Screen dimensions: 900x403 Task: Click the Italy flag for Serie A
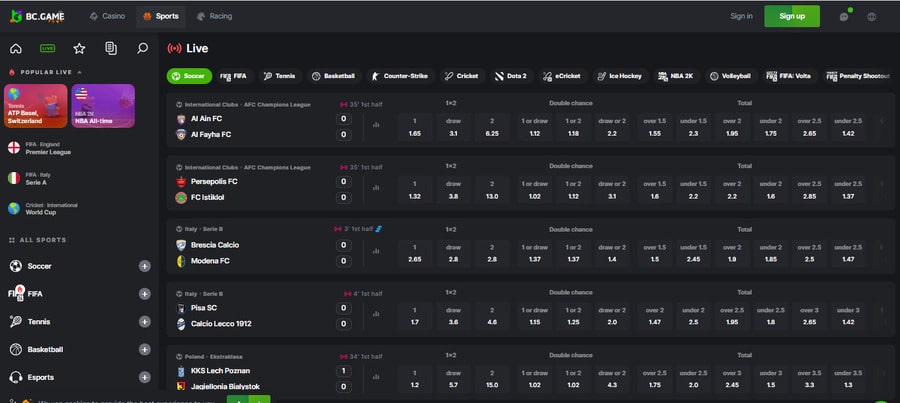tap(14, 179)
